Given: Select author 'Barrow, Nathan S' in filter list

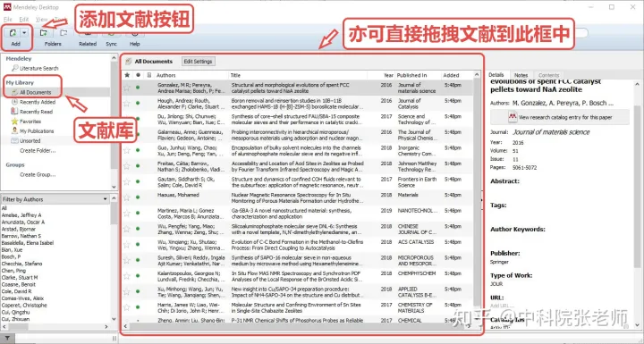Looking at the screenshot, I should coord(21,236).
